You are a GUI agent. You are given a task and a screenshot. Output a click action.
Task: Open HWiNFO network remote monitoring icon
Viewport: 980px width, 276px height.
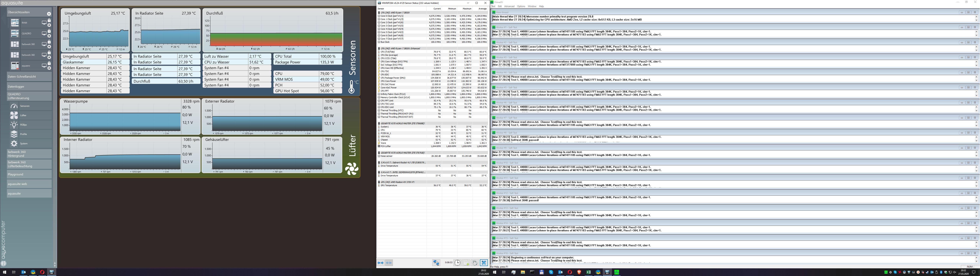(x=436, y=263)
